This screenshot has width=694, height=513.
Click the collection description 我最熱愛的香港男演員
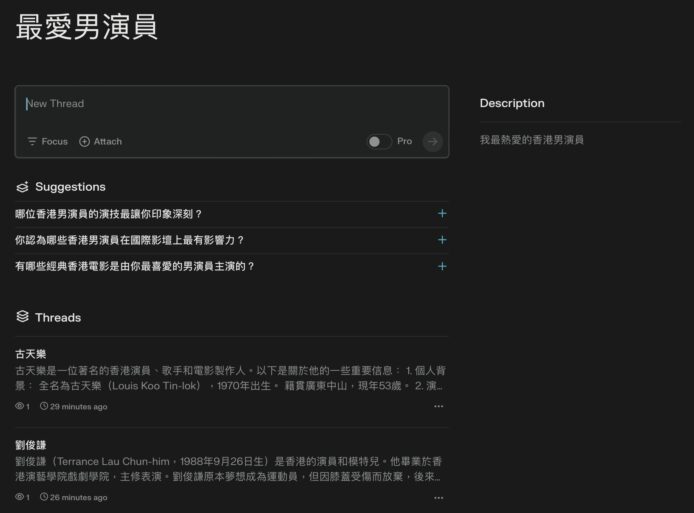pos(531,140)
